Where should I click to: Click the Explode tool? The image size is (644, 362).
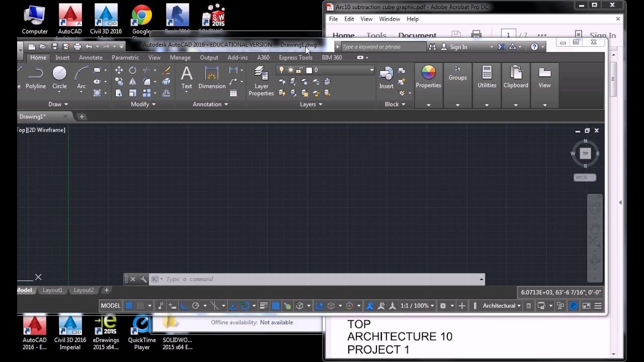click(x=167, y=81)
